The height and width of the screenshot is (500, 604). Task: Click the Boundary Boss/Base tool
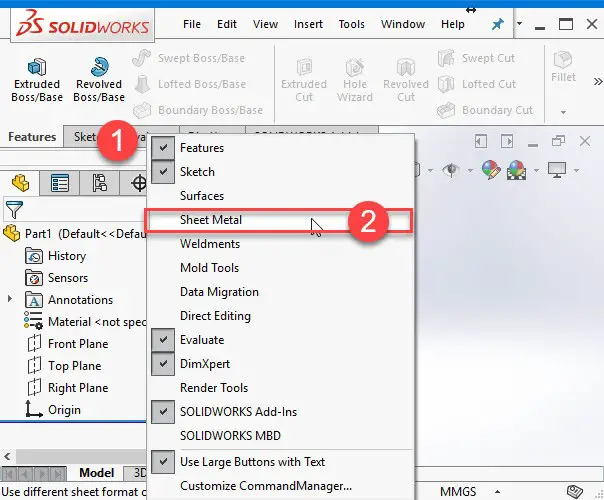point(198,110)
